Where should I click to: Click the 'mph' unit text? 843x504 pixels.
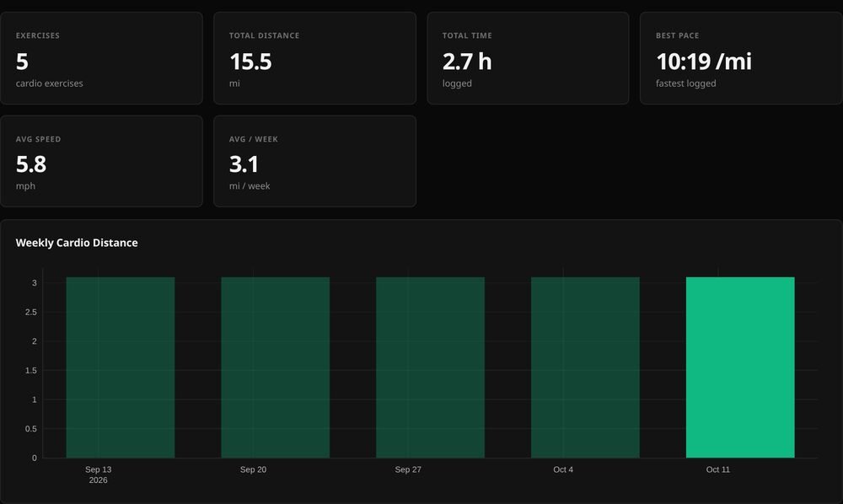pos(25,186)
